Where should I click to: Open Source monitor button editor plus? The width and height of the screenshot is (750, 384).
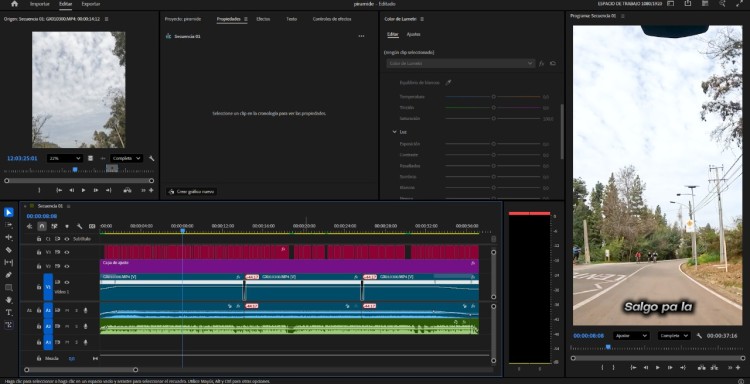tap(151, 190)
